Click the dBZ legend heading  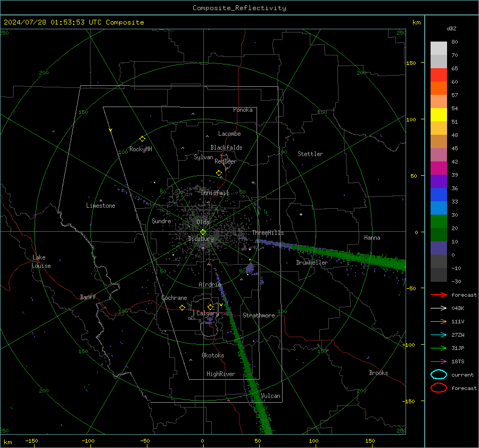click(451, 28)
